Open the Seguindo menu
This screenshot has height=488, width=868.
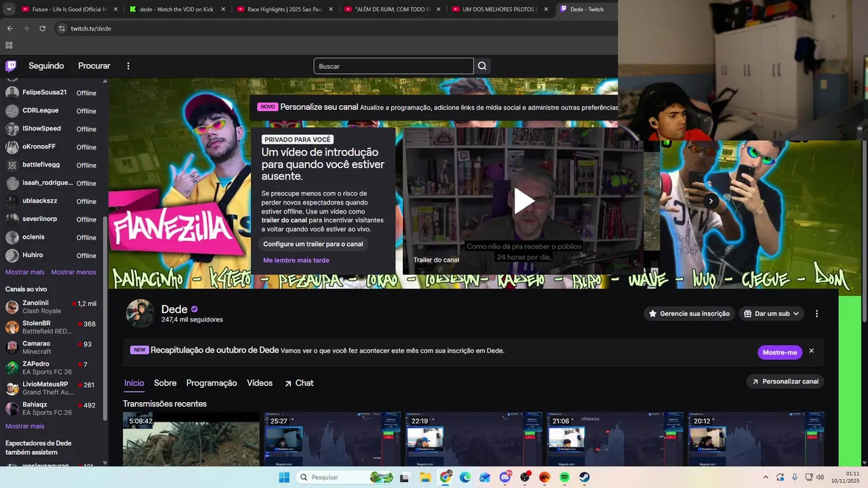[46, 66]
